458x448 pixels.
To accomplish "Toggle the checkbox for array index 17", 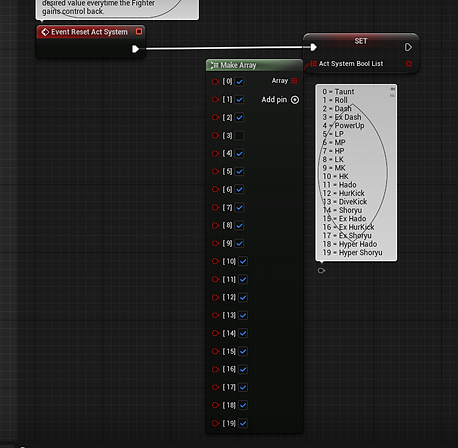I will pyautogui.click(x=243, y=387).
